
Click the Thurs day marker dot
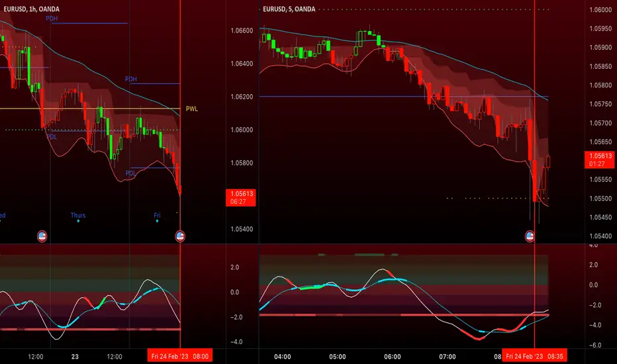tap(78, 221)
